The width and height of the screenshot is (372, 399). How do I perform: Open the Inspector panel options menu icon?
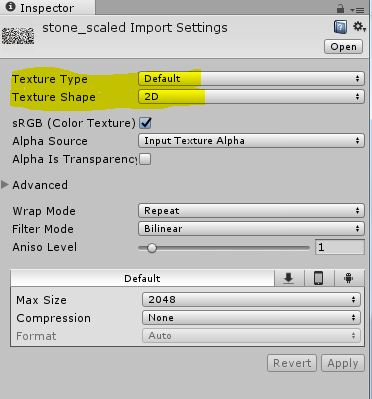359,10
